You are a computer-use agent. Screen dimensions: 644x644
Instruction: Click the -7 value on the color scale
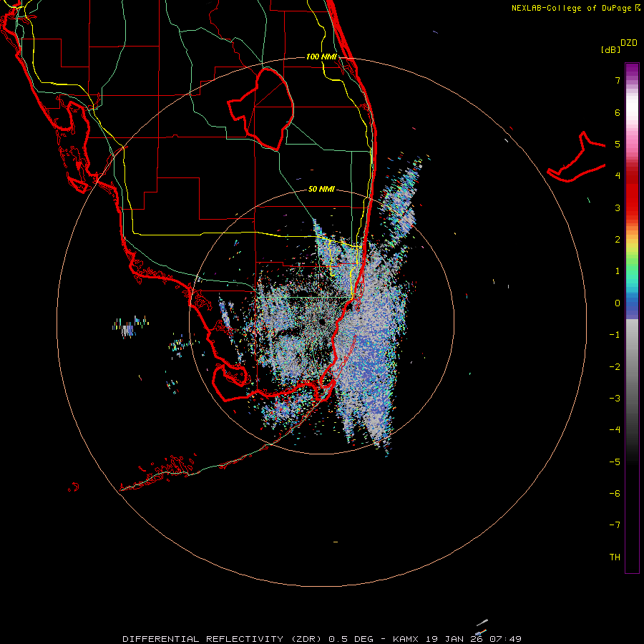coord(615,525)
